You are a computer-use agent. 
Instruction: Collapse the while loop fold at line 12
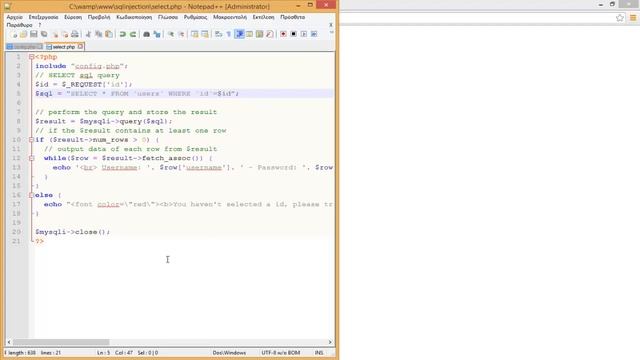pyautogui.click(x=31, y=158)
